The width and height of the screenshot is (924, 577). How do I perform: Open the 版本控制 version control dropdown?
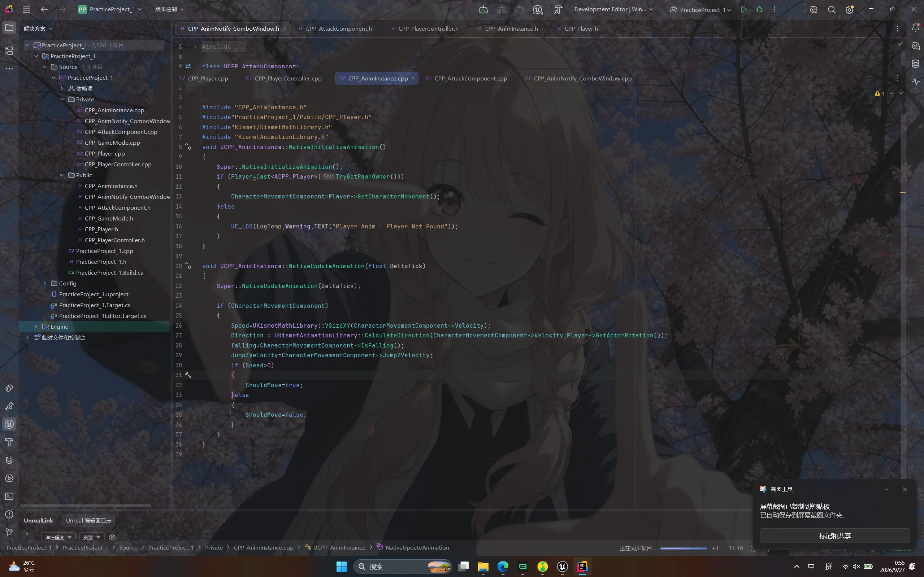[169, 9]
